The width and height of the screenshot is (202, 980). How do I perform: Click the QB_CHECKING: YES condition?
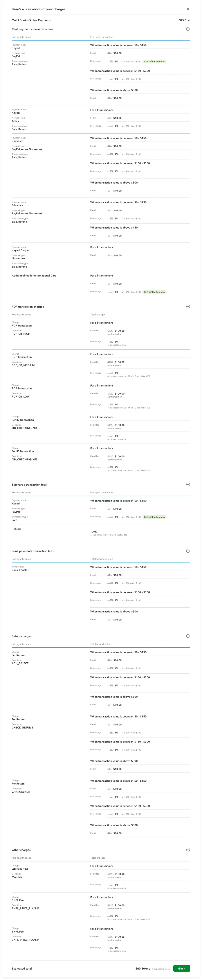click(24, 459)
